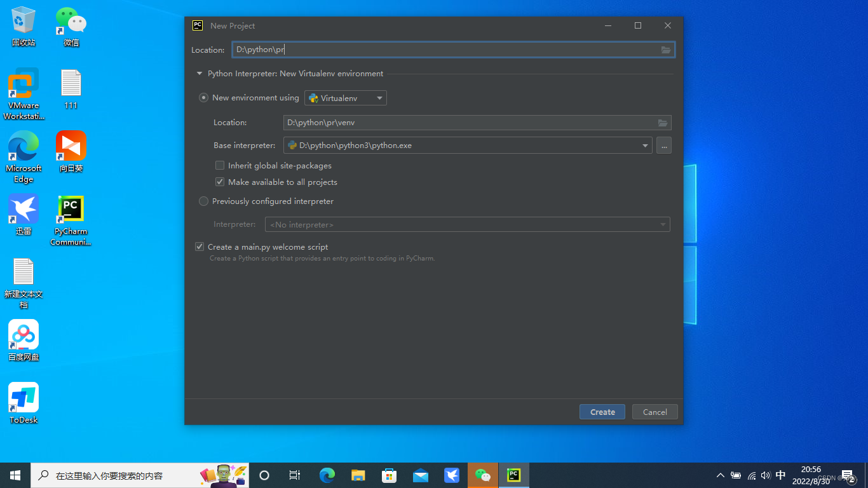Uncheck Create a main.py welcome script
This screenshot has height=488, width=868.
[200, 247]
